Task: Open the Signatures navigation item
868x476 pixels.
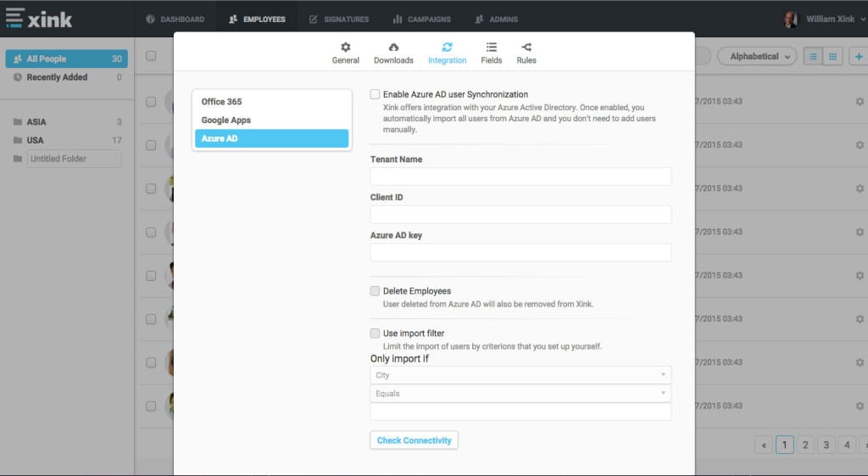Action: click(339, 19)
